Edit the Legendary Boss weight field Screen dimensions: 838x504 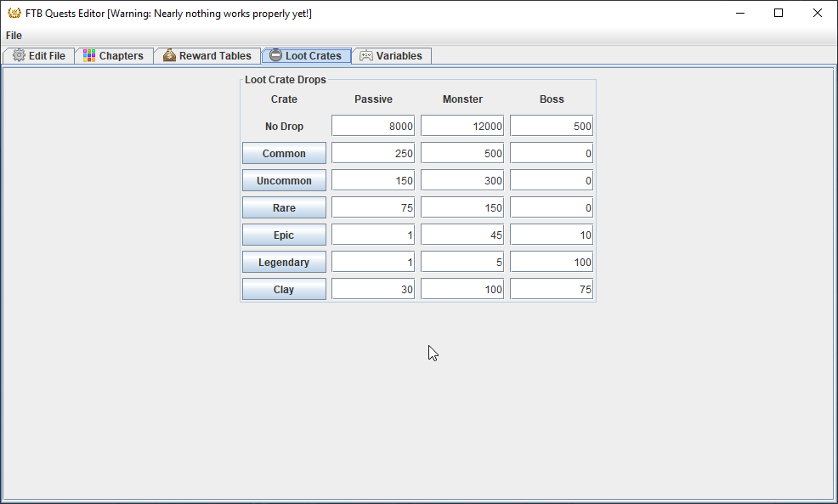click(552, 263)
